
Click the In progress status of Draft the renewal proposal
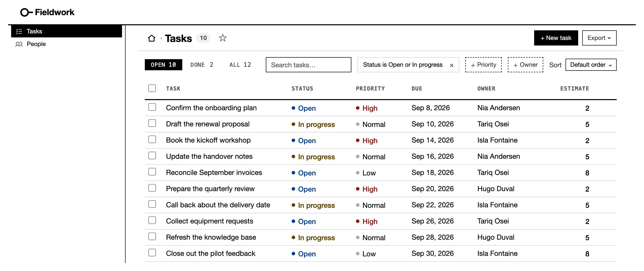click(x=313, y=124)
